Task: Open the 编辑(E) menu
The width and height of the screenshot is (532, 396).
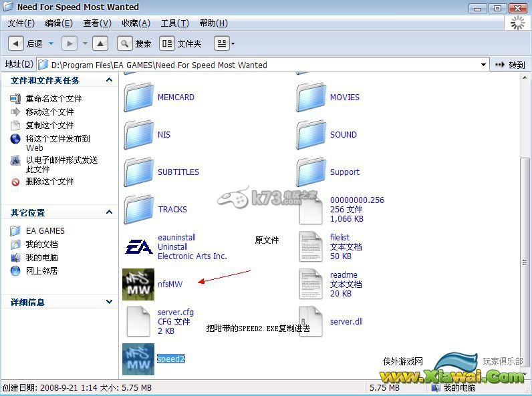Action: pyautogui.click(x=59, y=23)
